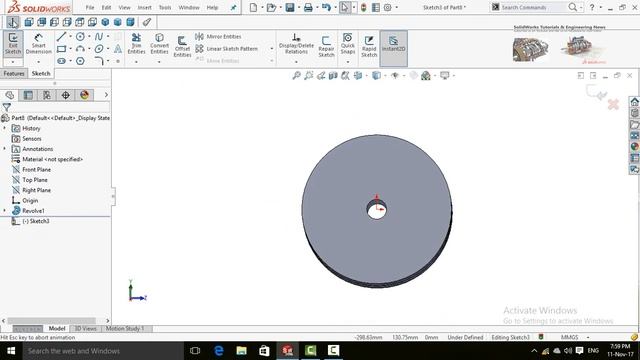The width and height of the screenshot is (640, 360).
Task: Choose the Ellipse sketch tool
Action: tap(99, 49)
